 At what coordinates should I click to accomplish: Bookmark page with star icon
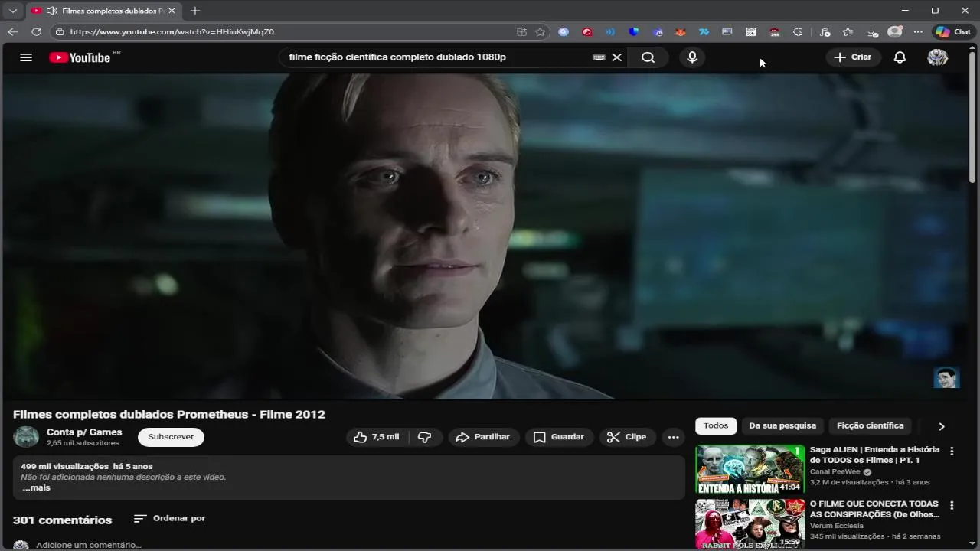tap(541, 31)
